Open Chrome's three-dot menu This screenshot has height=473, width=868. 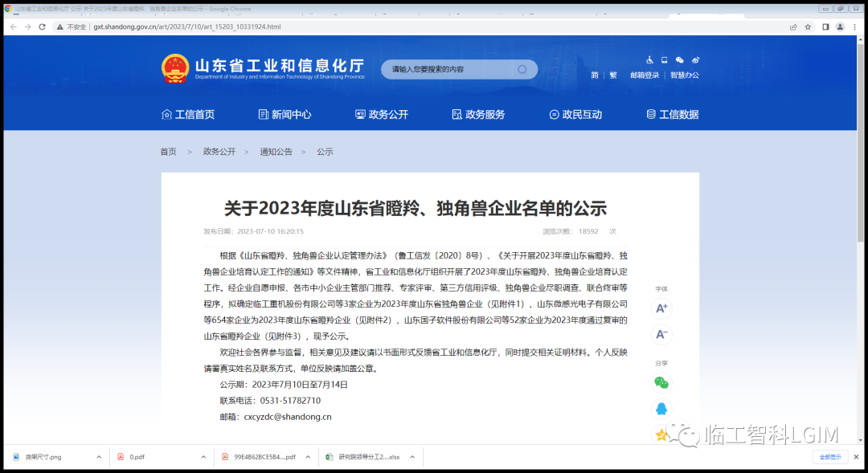pyautogui.click(x=854, y=27)
